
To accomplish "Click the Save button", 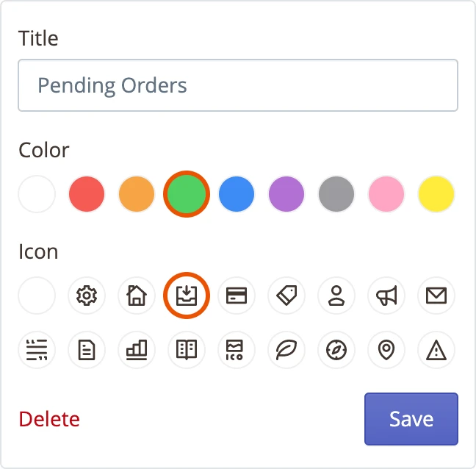I will coord(411,419).
